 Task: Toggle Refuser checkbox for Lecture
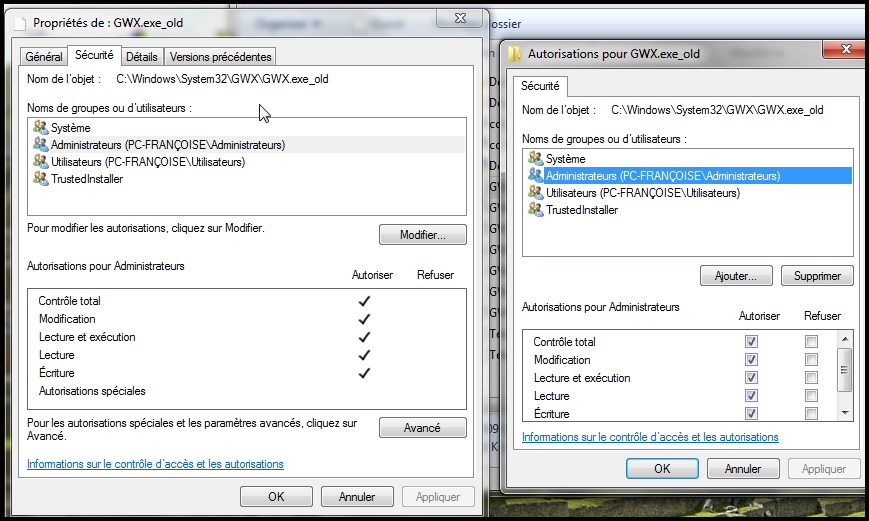811,396
